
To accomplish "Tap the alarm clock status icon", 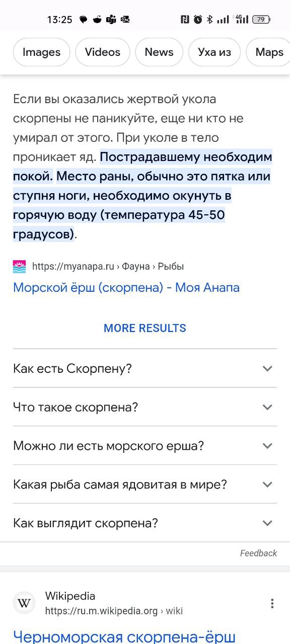I will pyautogui.click(x=198, y=20).
